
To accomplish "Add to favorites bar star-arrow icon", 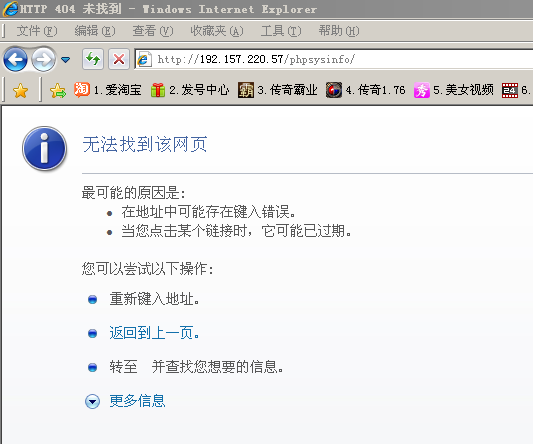I will pyautogui.click(x=58, y=90).
